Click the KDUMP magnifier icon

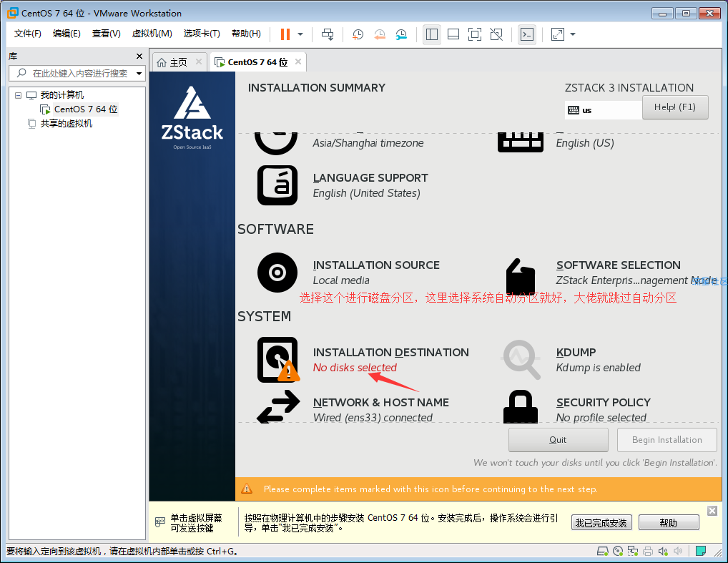pos(521,360)
